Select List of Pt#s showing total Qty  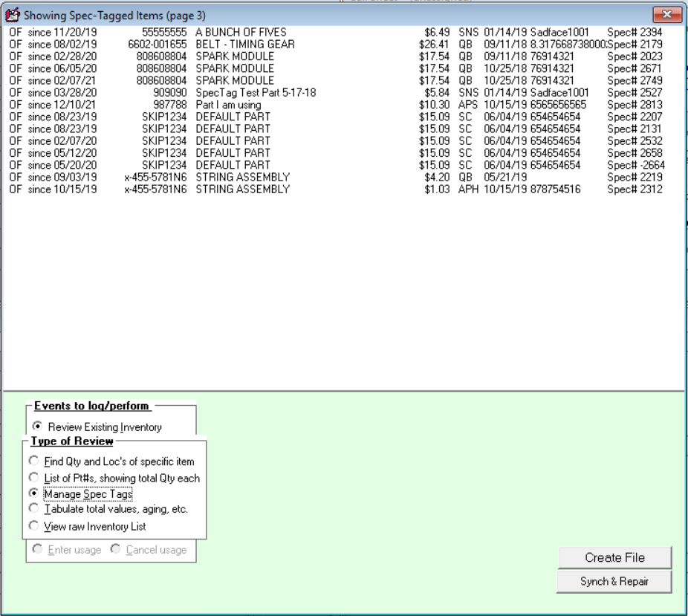pos(35,478)
